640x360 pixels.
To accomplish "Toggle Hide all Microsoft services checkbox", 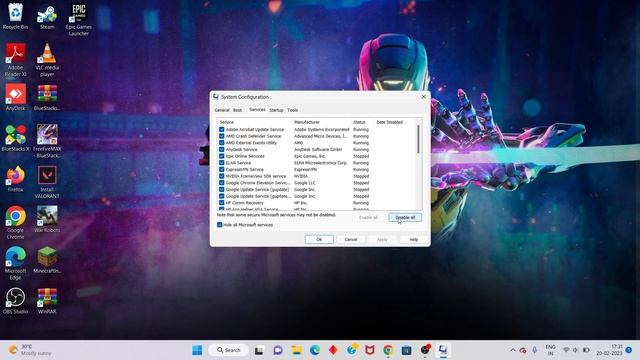I will [220, 224].
